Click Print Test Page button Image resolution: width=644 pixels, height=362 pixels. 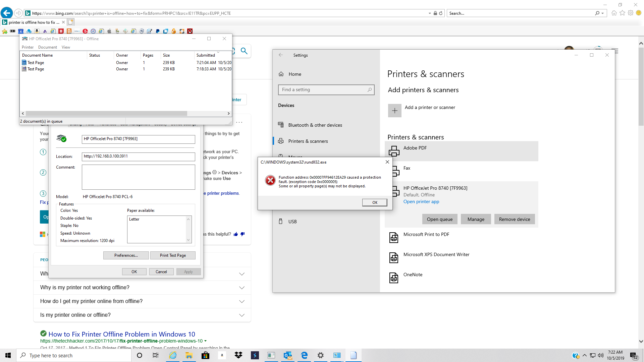point(173,255)
